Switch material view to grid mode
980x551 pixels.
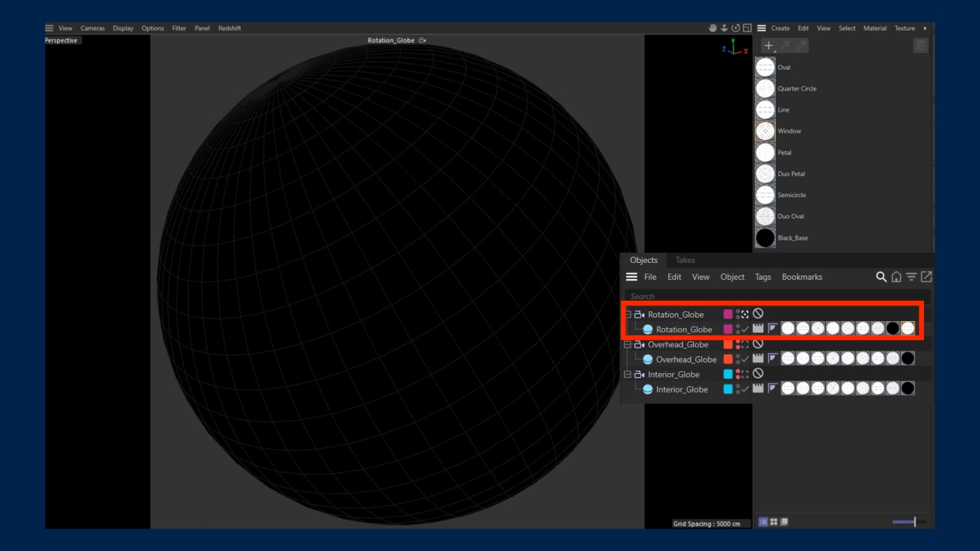click(x=774, y=522)
